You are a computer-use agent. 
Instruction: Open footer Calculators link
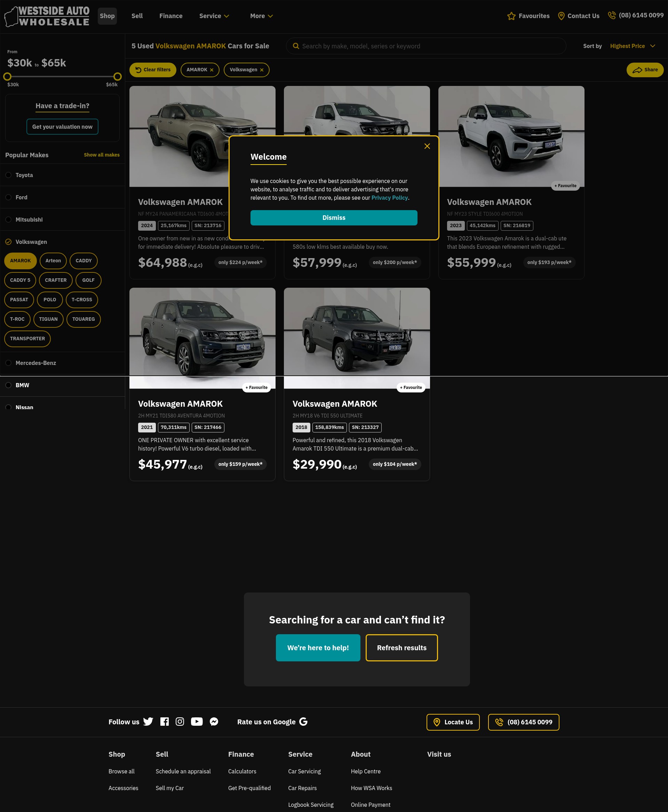[242, 772]
